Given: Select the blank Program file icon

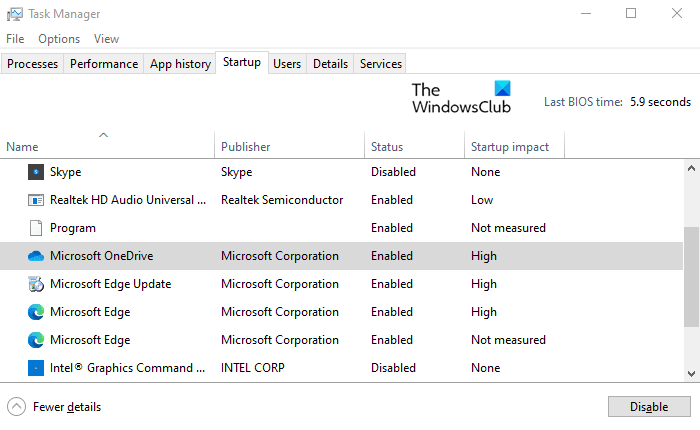Looking at the screenshot, I should pos(36,228).
